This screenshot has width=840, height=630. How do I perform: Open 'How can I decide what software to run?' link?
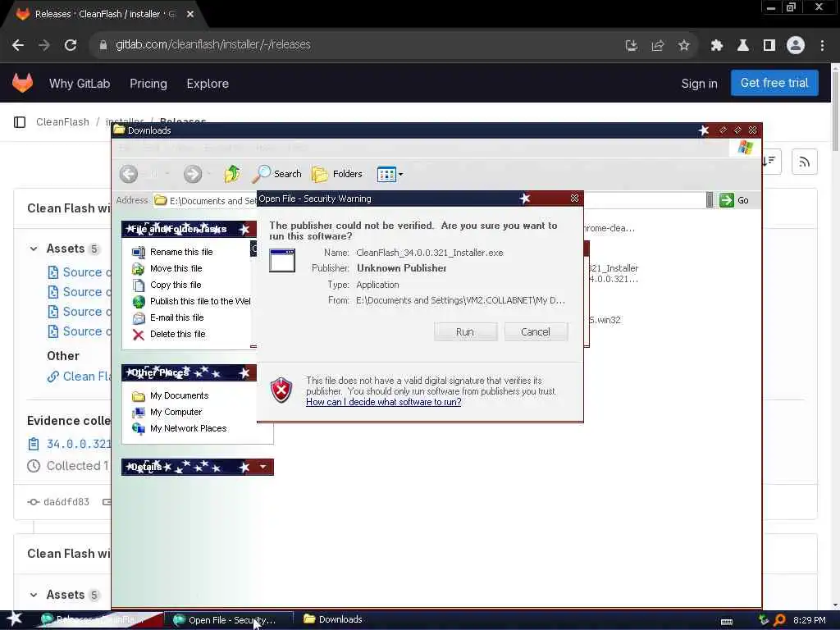click(x=384, y=402)
